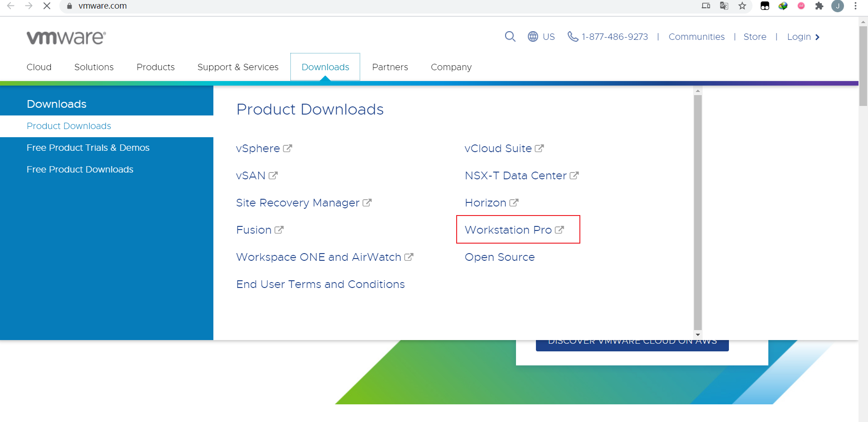
Task: Click the phone number 1-877-486-9273
Action: 608,37
